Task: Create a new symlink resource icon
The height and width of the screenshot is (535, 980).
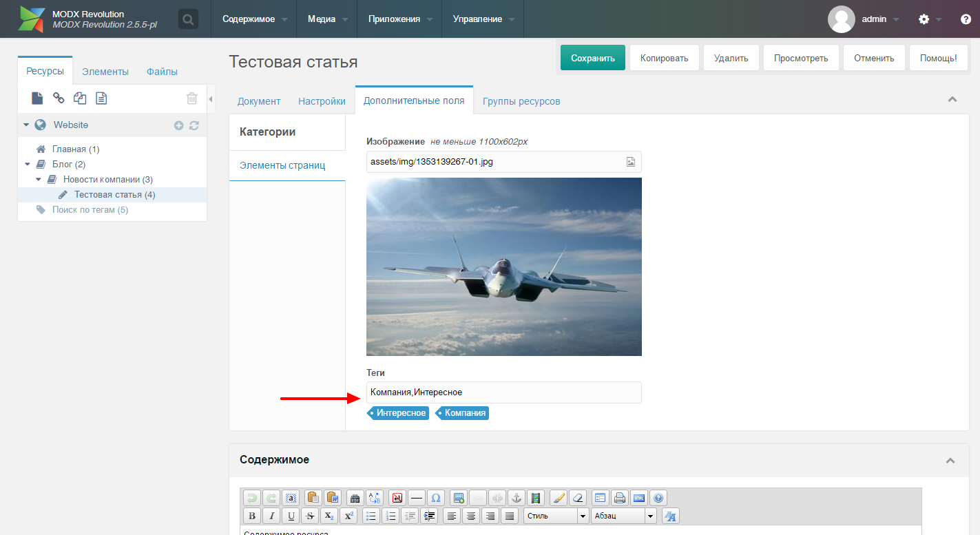Action: coord(80,98)
